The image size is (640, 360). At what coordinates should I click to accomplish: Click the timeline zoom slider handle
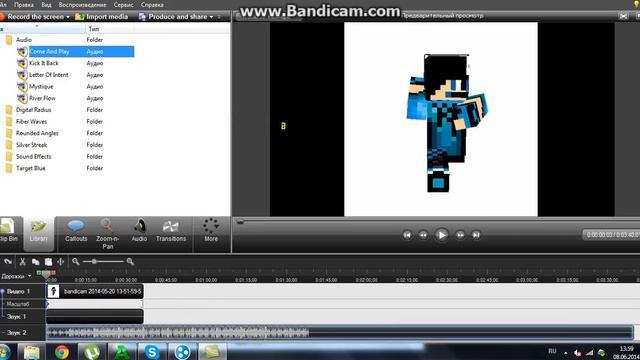point(94,262)
